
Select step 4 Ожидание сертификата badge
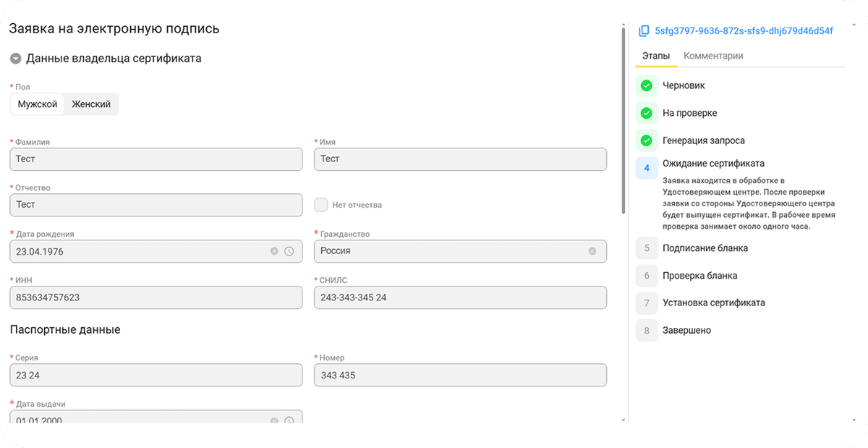point(646,168)
